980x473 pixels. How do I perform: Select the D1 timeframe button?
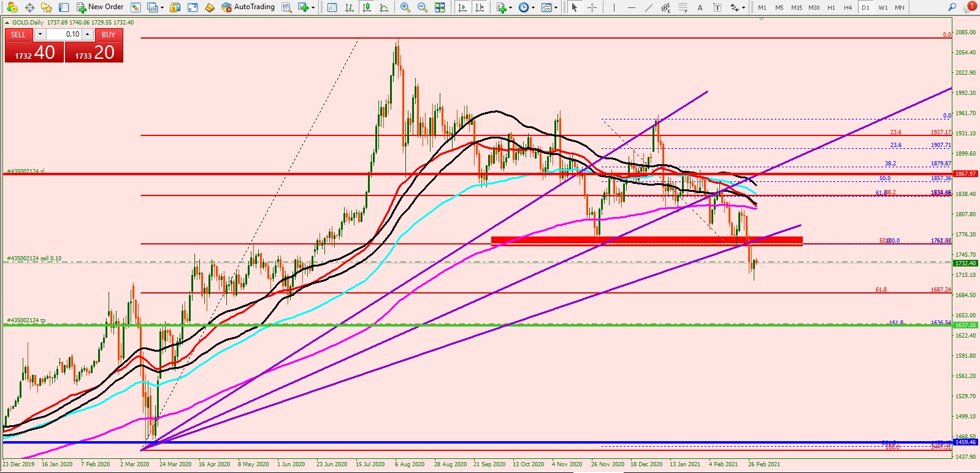point(865,7)
